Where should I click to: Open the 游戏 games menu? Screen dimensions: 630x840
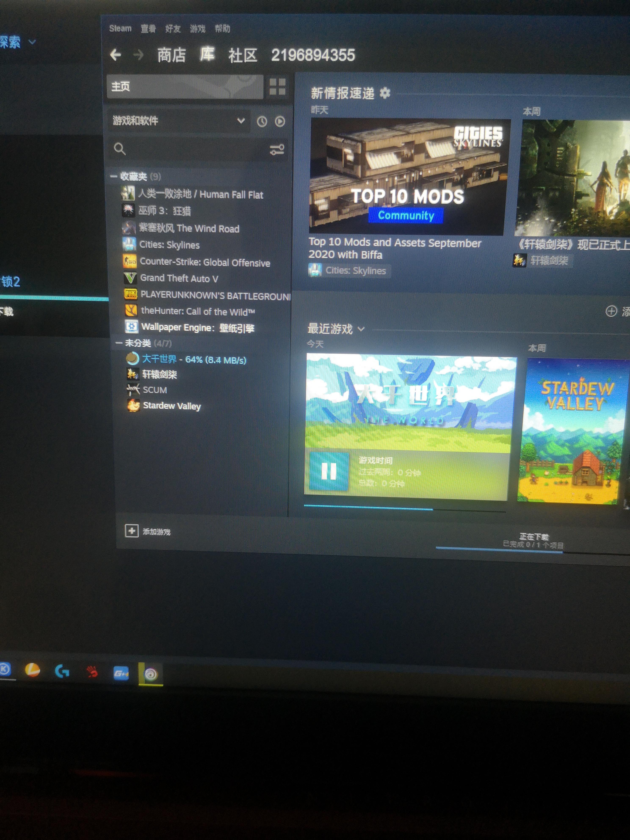tap(198, 29)
